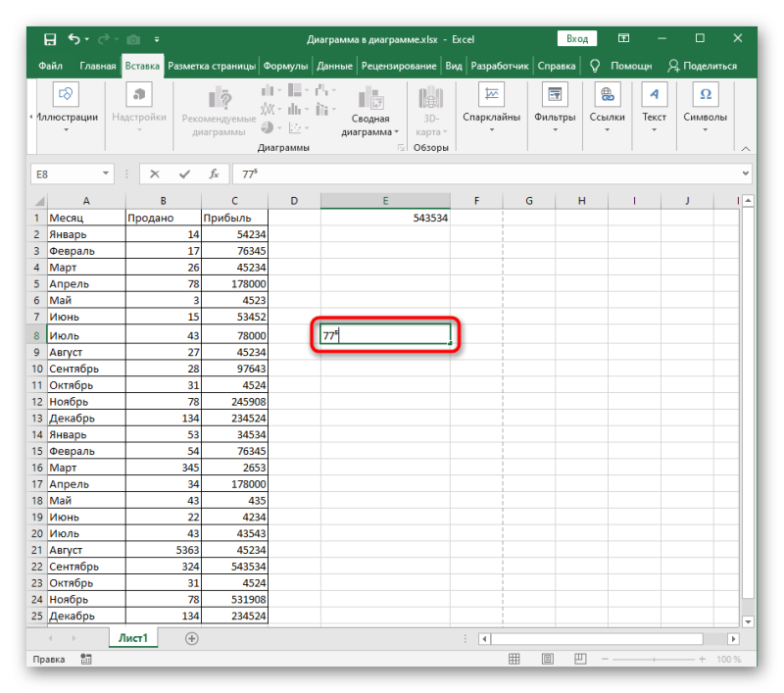This screenshot has width=784, height=693.
Task: Zoom out with the minus button
Action: click(x=605, y=660)
